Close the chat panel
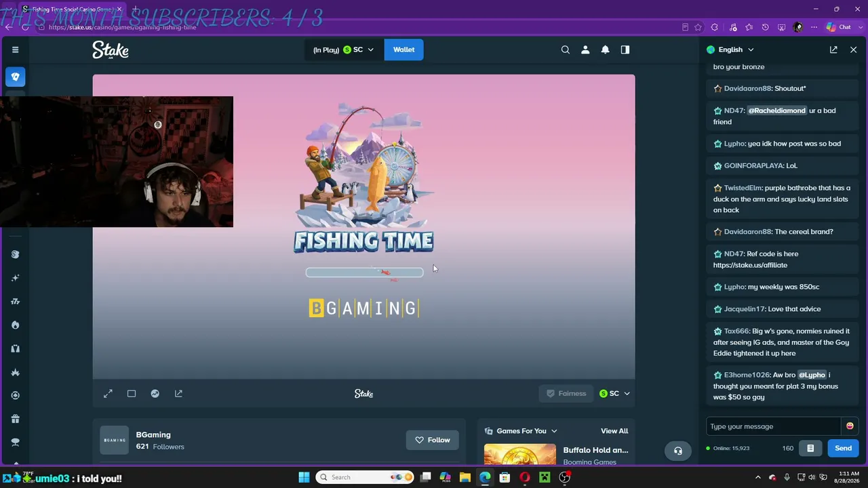 point(853,49)
